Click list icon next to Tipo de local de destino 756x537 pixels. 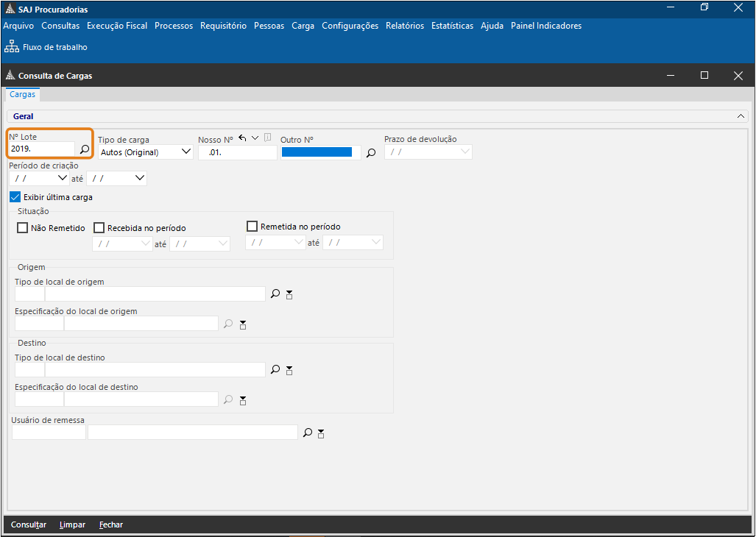pos(289,370)
